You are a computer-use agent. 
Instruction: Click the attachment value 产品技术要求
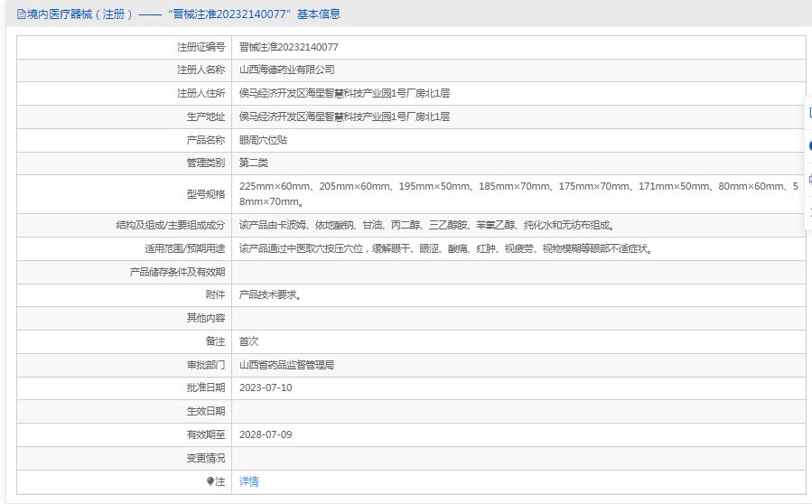269,294
